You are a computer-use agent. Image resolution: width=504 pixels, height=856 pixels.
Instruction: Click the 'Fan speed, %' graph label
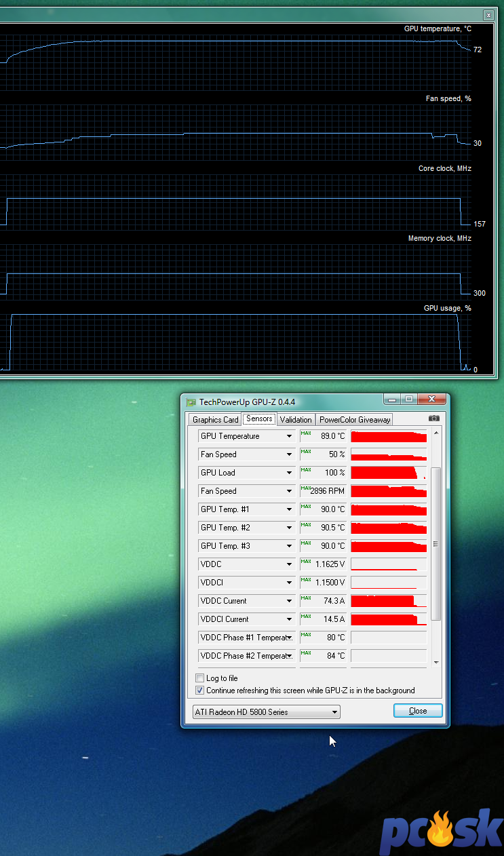[x=448, y=98]
